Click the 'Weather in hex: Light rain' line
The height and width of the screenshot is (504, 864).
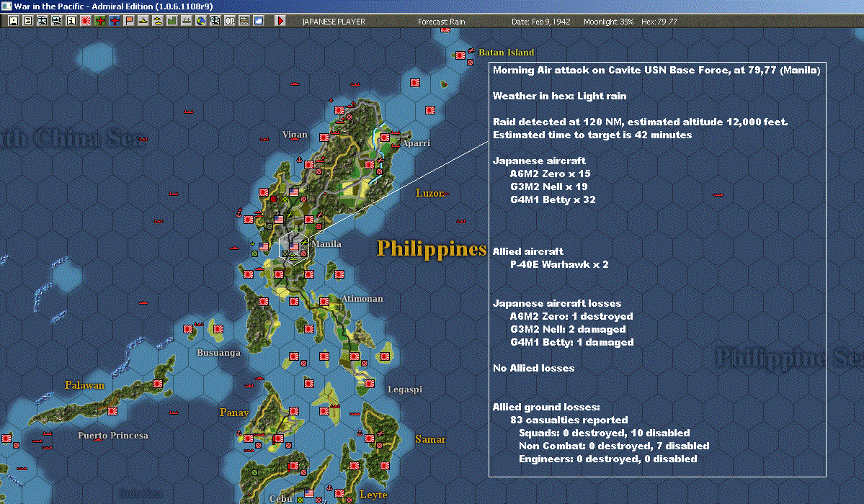pyautogui.click(x=559, y=96)
